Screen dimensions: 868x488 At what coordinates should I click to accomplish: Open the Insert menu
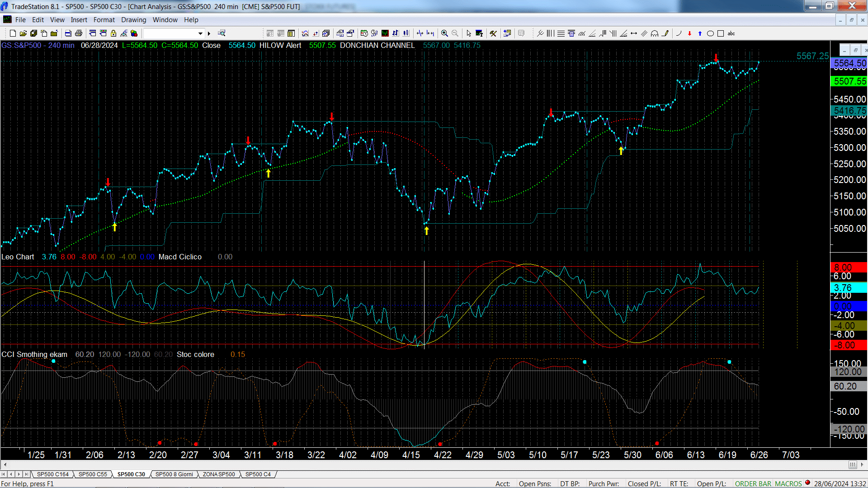pos(79,20)
